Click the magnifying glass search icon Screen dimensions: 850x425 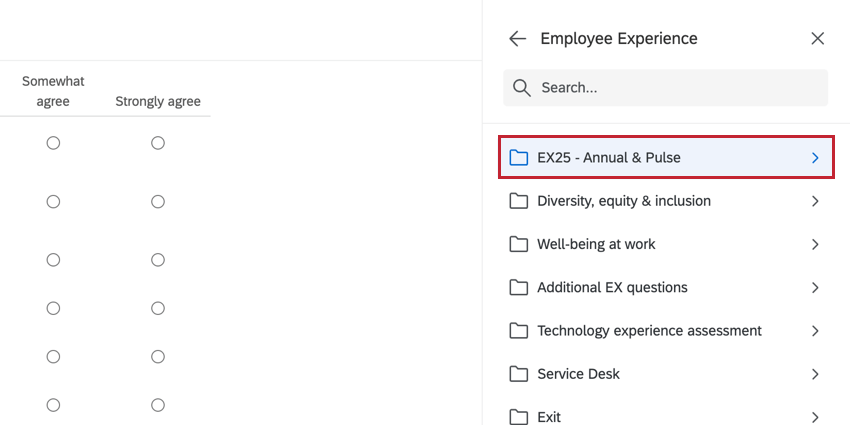click(521, 88)
